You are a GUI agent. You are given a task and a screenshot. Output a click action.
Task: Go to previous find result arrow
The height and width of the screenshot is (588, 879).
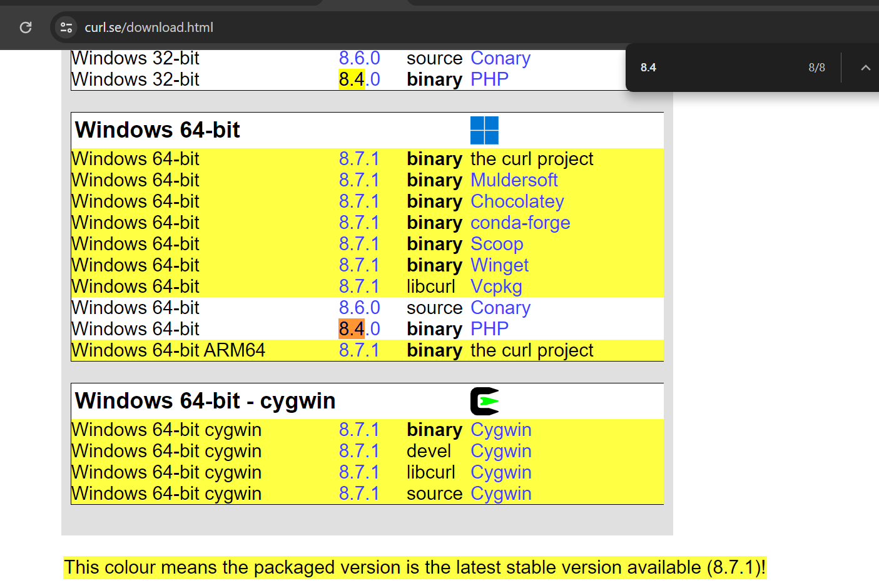coord(865,68)
